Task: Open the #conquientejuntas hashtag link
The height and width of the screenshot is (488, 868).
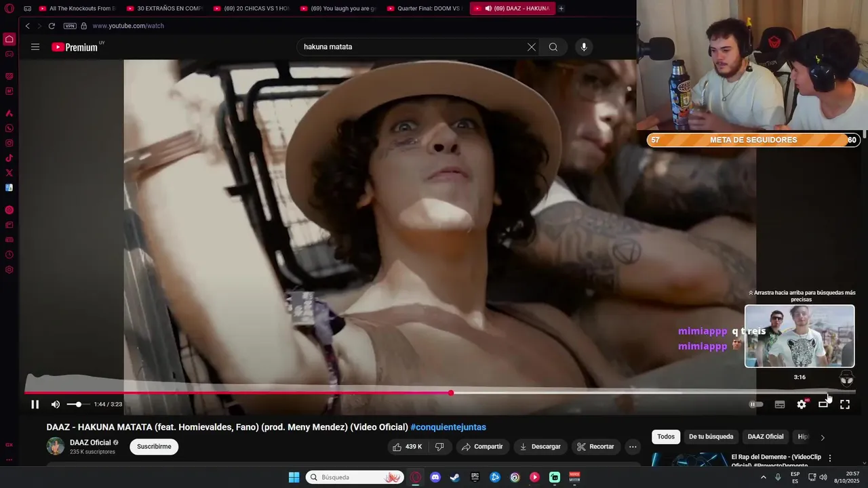Action: pyautogui.click(x=448, y=427)
